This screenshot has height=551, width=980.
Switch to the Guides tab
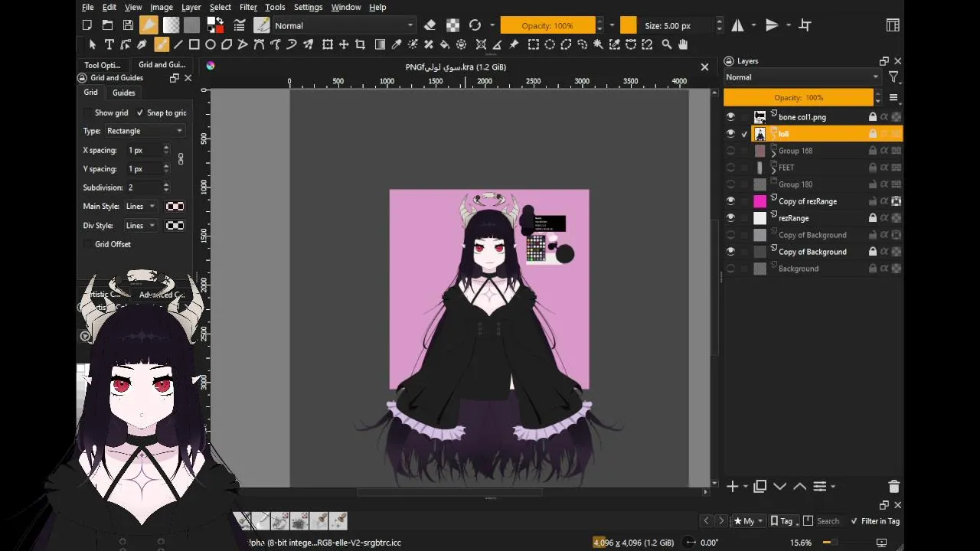tap(124, 93)
